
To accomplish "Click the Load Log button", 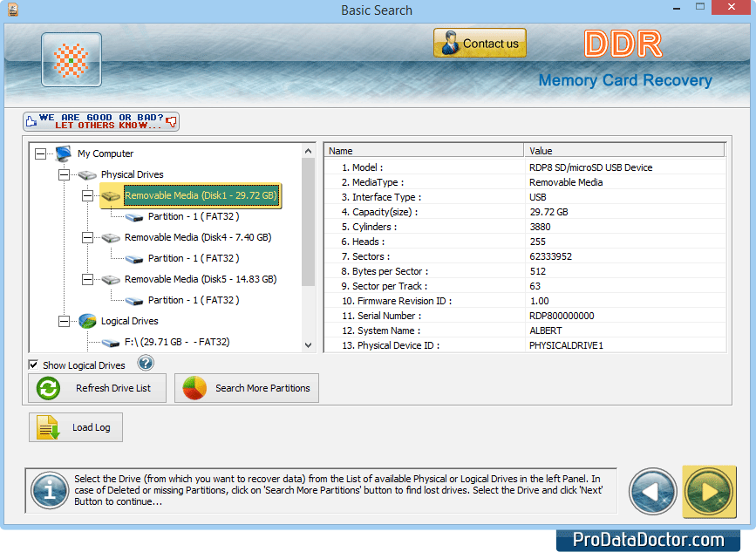I will [x=76, y=427].
